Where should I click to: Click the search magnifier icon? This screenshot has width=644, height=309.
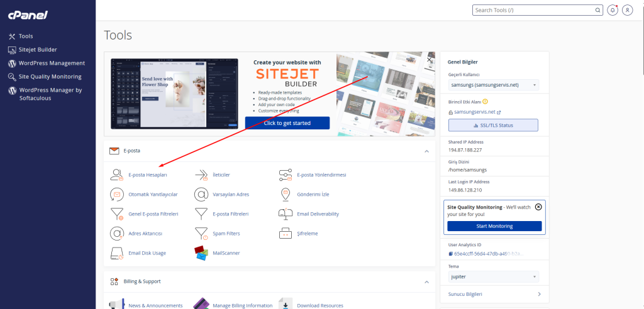point(597,10)
